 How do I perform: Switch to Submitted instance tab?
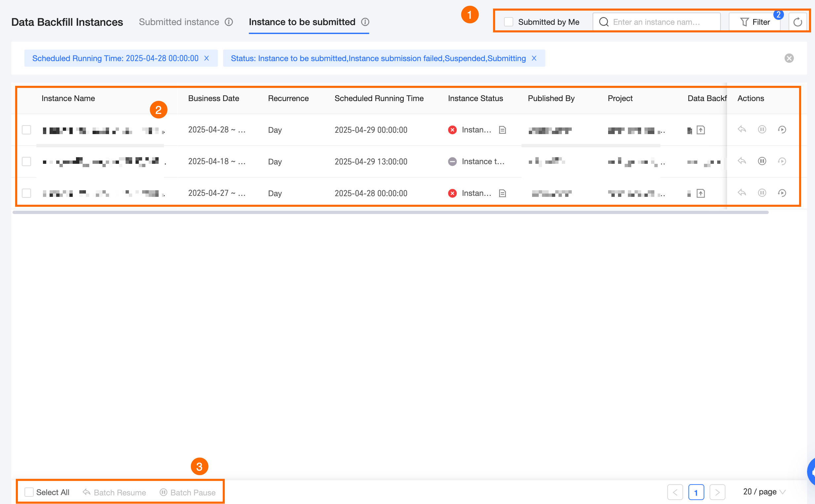tap(179, 22)
